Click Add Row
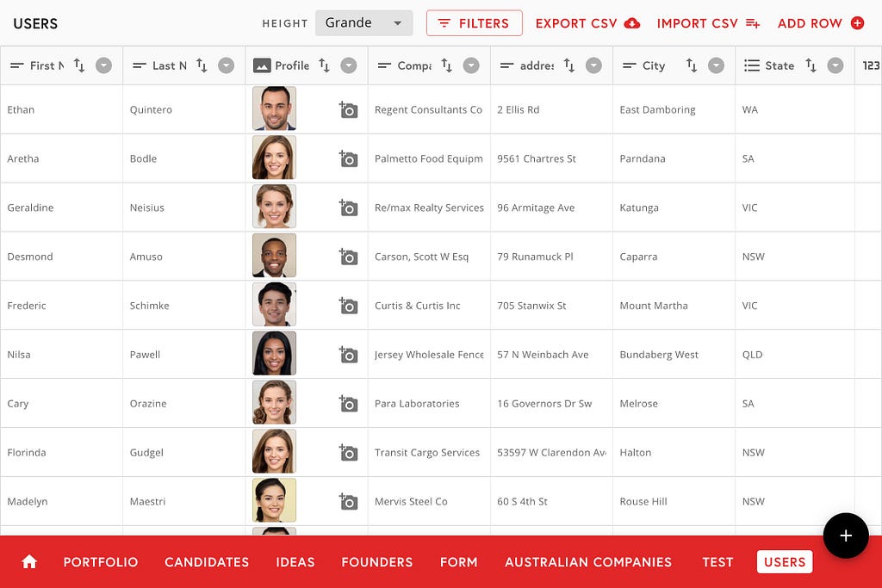The height and width of the screenshot is (588, 882). (821, 23)
